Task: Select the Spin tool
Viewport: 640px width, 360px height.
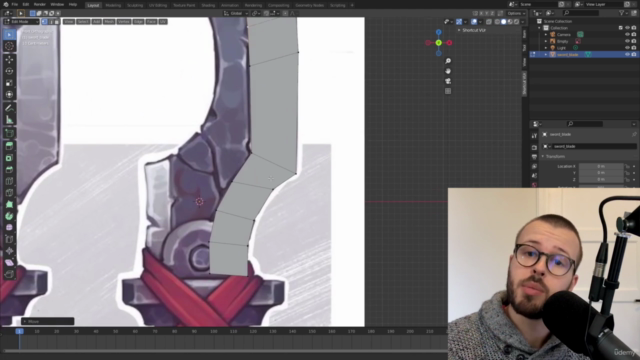Action: [x=9, y=216]
